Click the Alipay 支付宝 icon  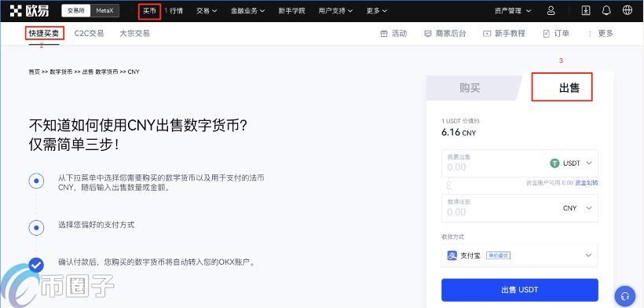452,255
